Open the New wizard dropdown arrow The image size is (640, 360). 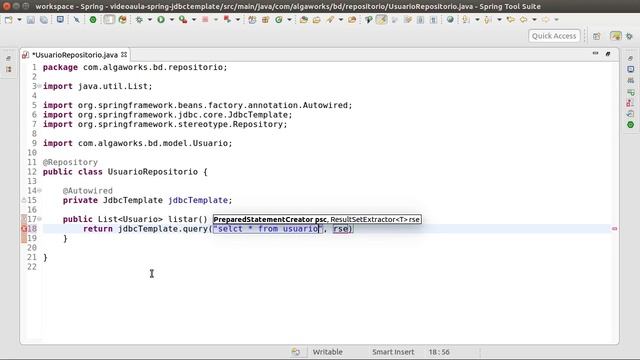(x=19, y=20)
